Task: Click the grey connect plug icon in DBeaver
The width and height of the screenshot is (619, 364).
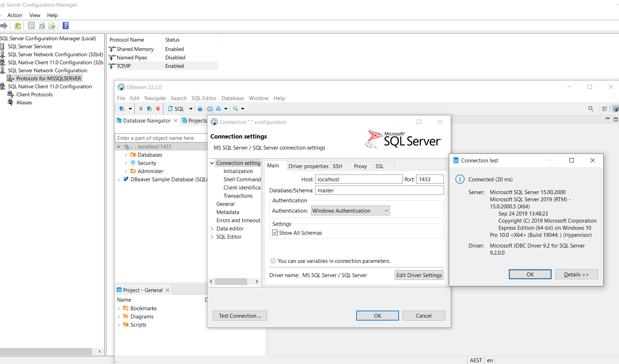Action: [x=141, y=109]
